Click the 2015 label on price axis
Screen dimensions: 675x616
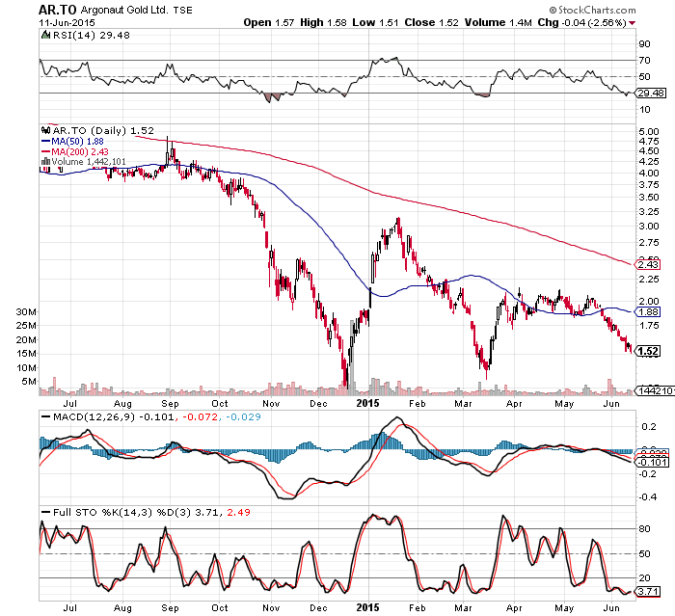(368, 403)
